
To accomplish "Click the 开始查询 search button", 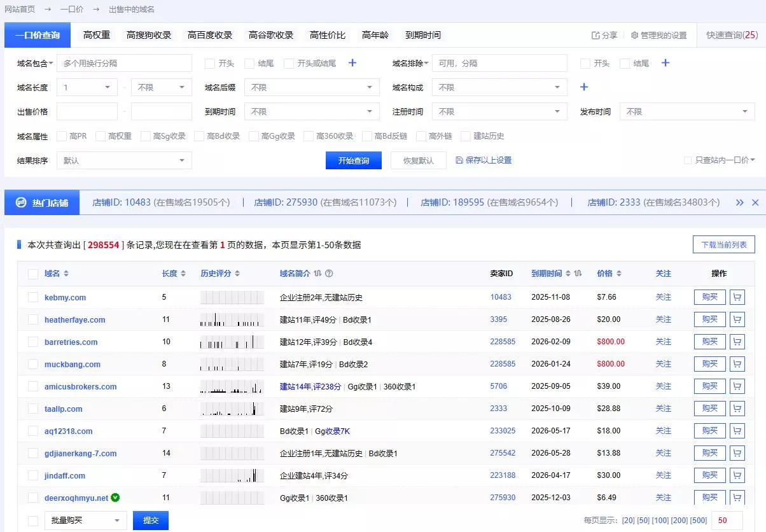I will [x=353, y=160].
